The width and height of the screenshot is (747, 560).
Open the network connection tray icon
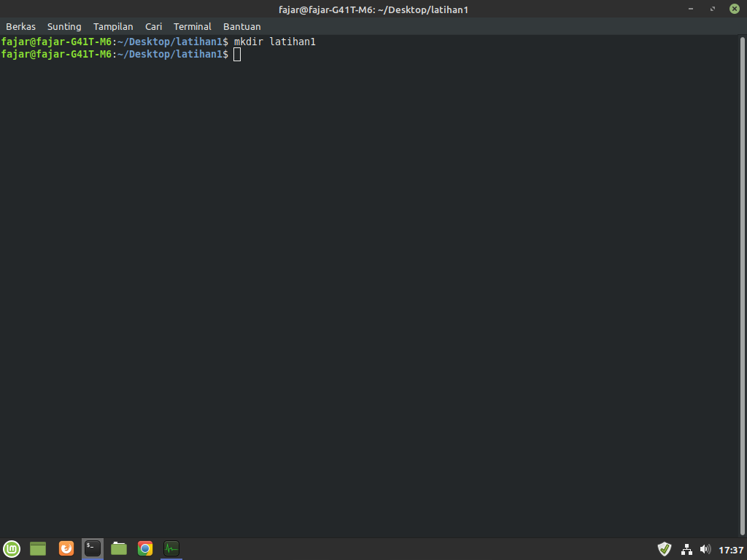tap(686, 550)
